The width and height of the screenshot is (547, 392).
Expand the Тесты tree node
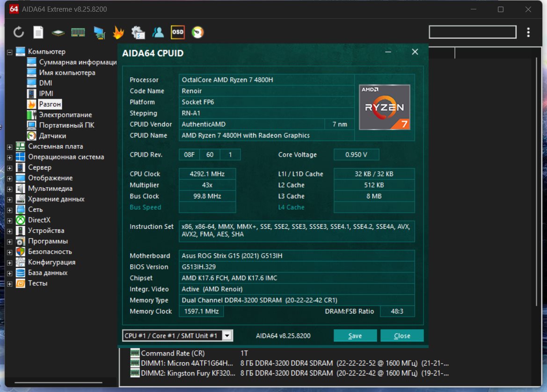(9, 283)
